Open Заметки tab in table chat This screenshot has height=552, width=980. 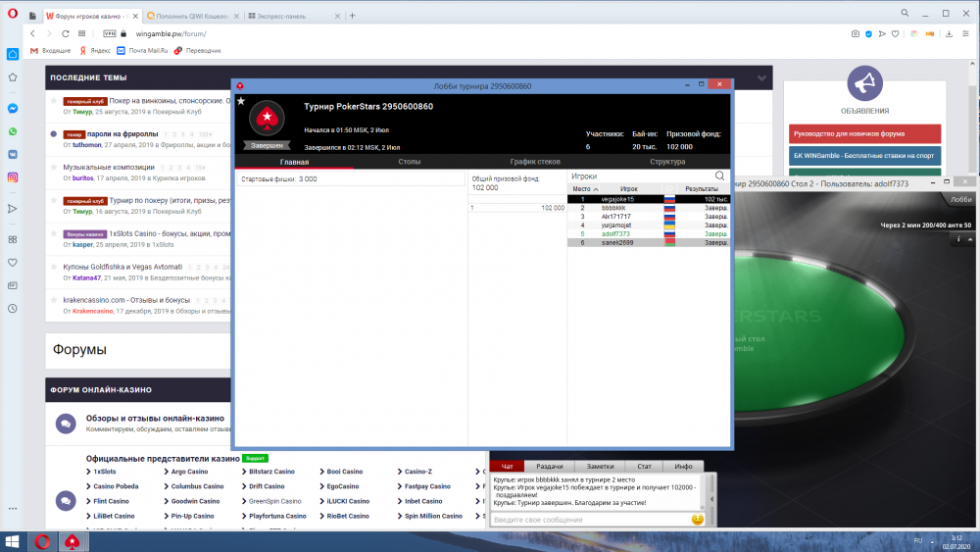(x=600, y=467)
